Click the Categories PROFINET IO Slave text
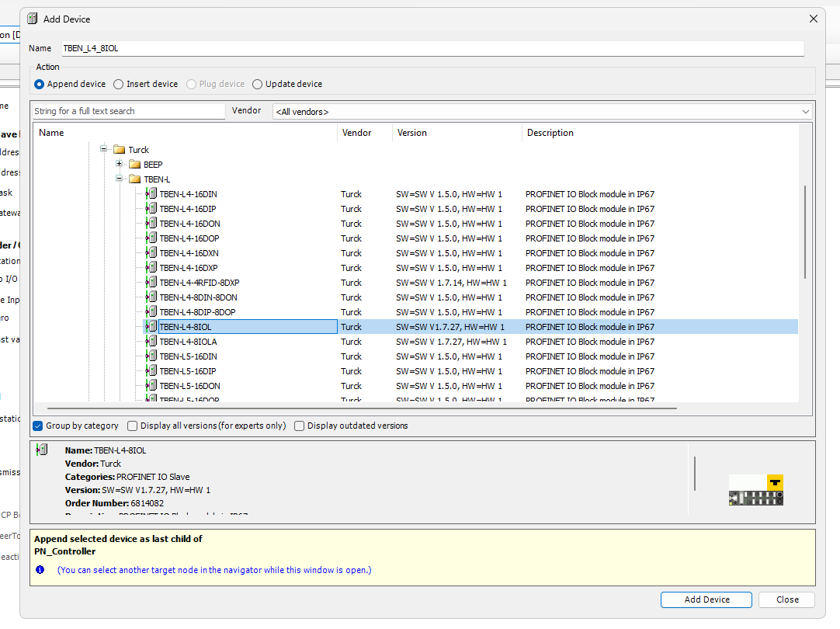 tap(127, 477)
